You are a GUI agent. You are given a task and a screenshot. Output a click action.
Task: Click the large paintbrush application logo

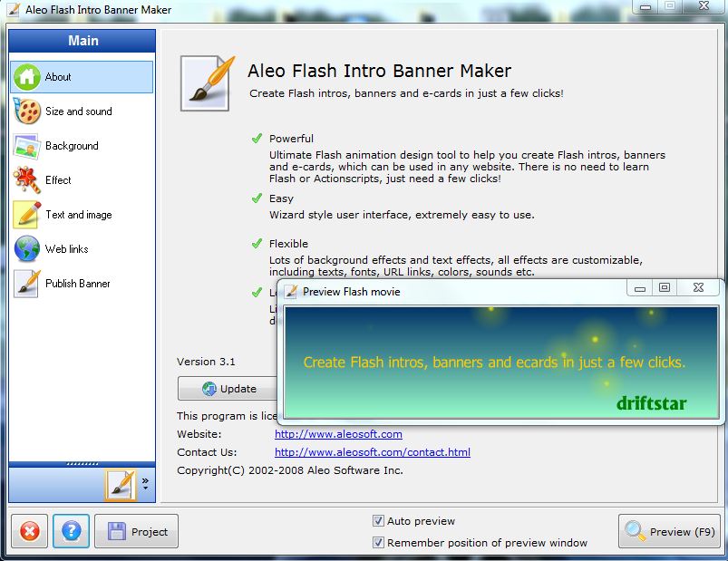pyautogui.click(x=208, y=83)
